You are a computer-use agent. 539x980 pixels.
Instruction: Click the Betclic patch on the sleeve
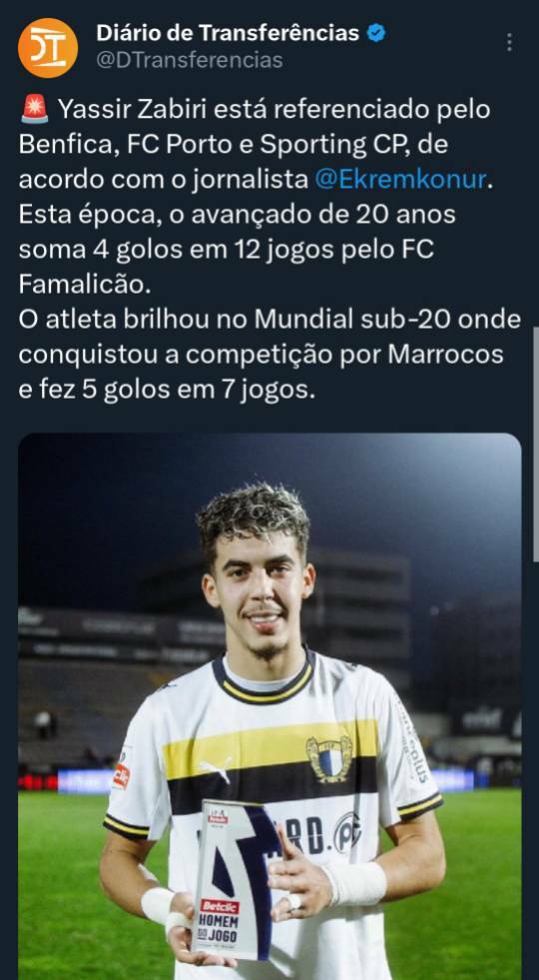coord(121,777)
